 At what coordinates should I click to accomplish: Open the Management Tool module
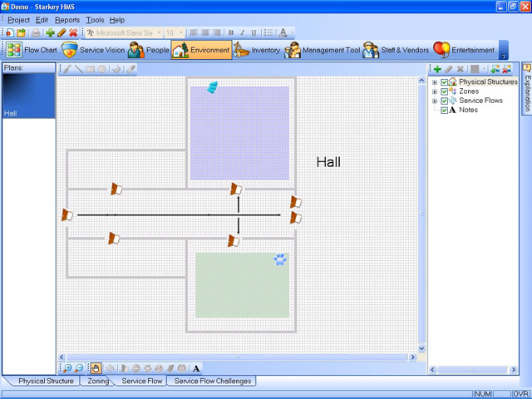322,50
